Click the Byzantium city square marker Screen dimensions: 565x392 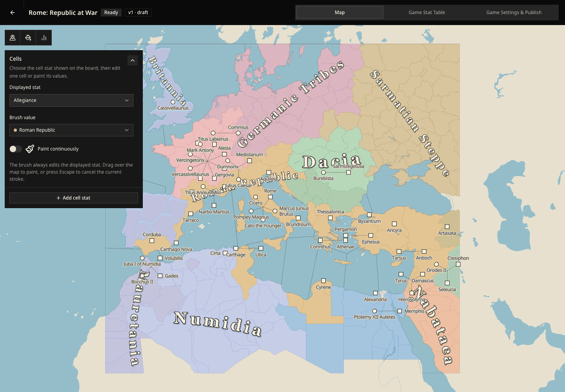point(369,215)
